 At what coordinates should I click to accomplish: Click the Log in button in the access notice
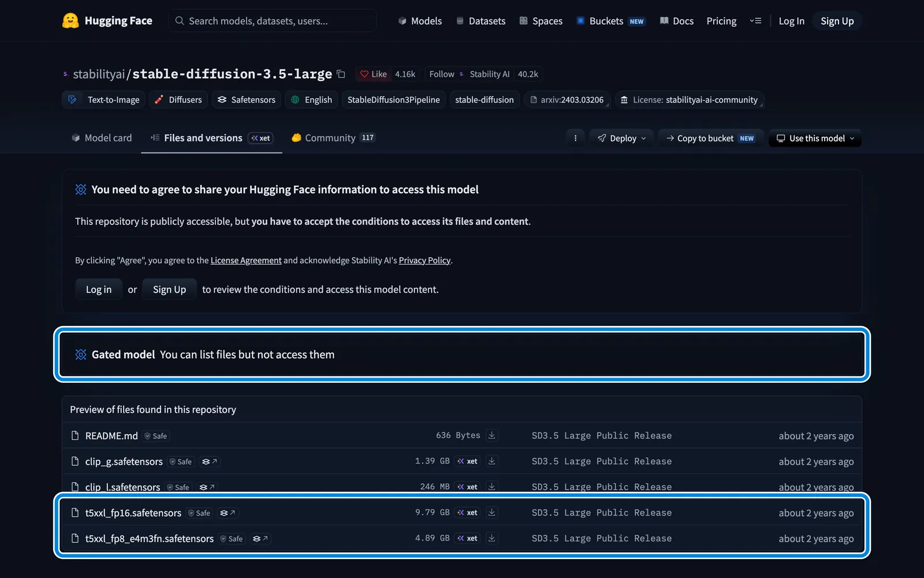[99, 290]
